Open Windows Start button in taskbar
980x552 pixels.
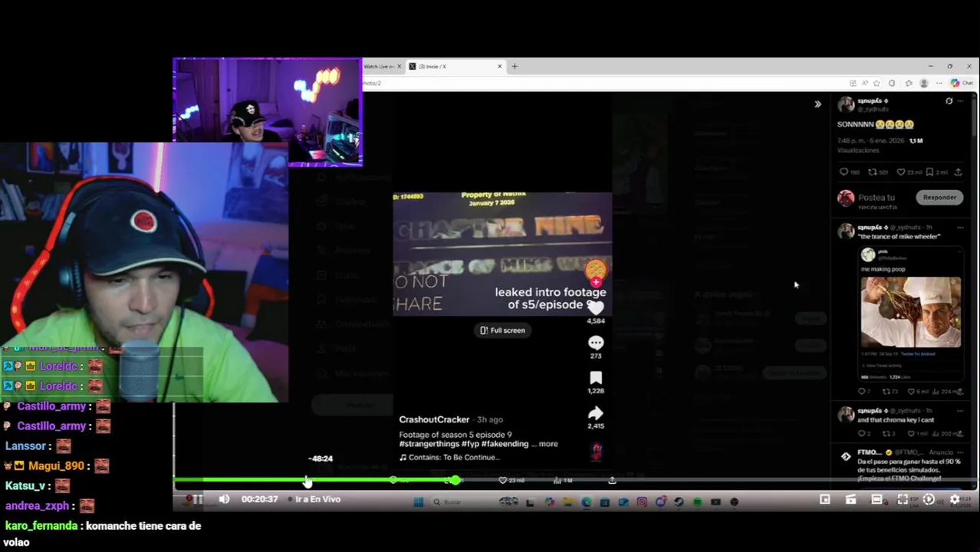418,502
